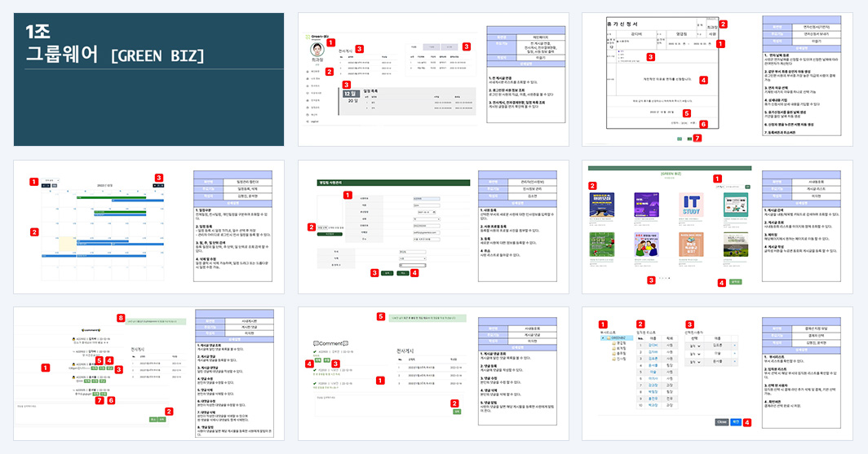Click the Green Biz logo on main page

coord(317,37)
